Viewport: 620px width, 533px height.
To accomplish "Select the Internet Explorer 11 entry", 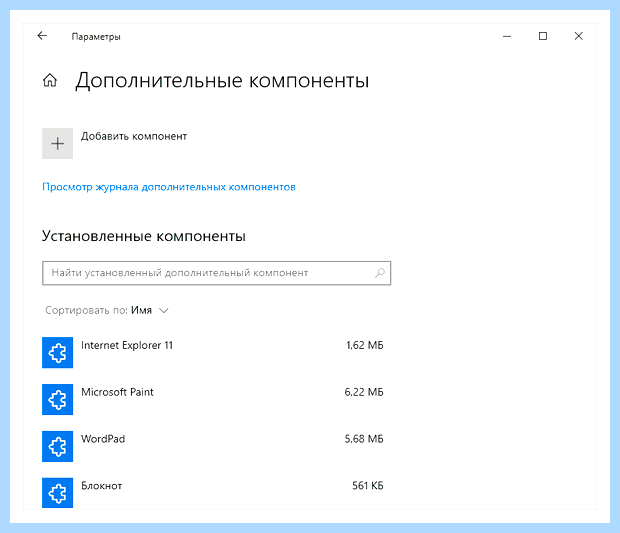I will click(x=213, y=352).
